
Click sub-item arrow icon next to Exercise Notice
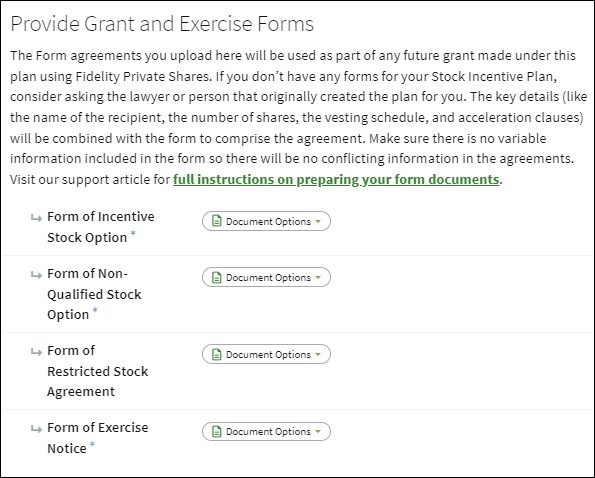(x=36, y=429)
